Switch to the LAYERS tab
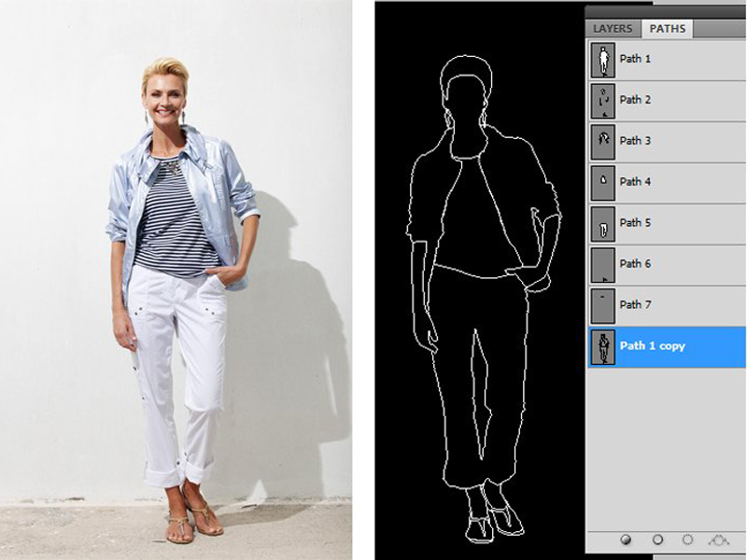 pos(613,29)
